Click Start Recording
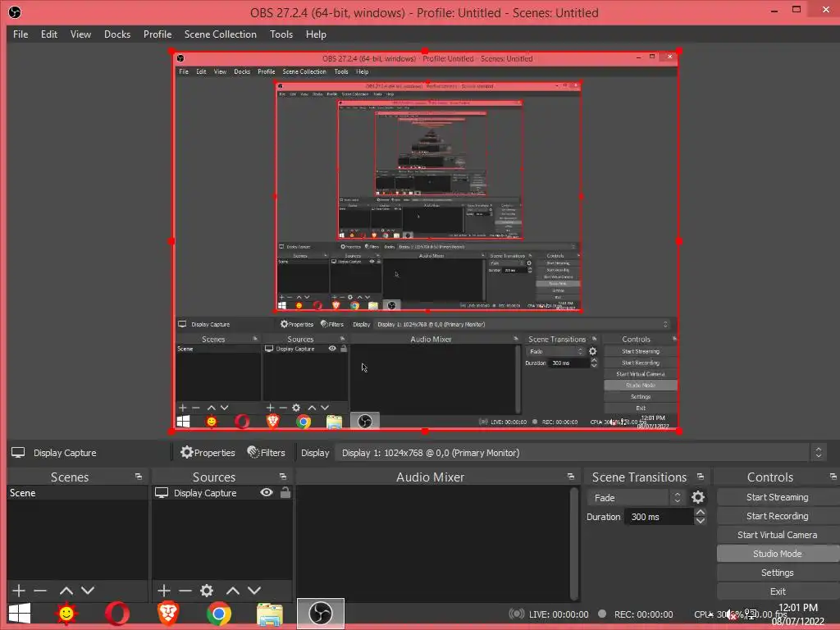 (778, 516)
